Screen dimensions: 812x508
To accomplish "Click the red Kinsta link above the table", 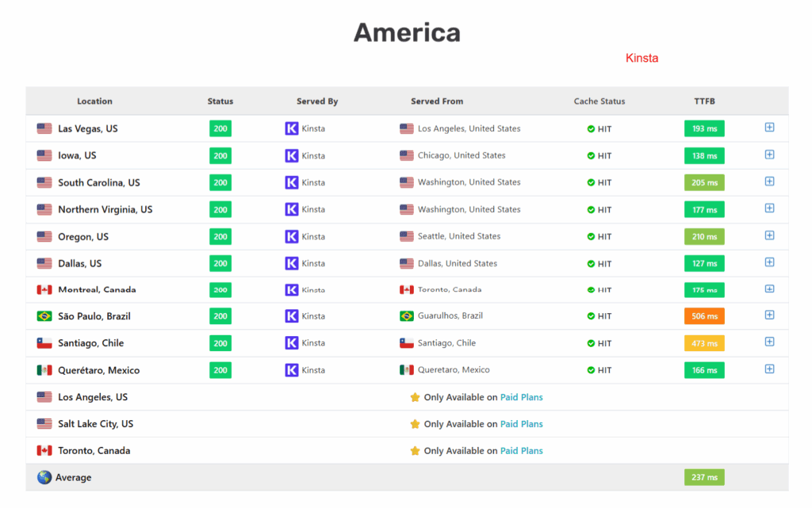I will click(642, 58).
